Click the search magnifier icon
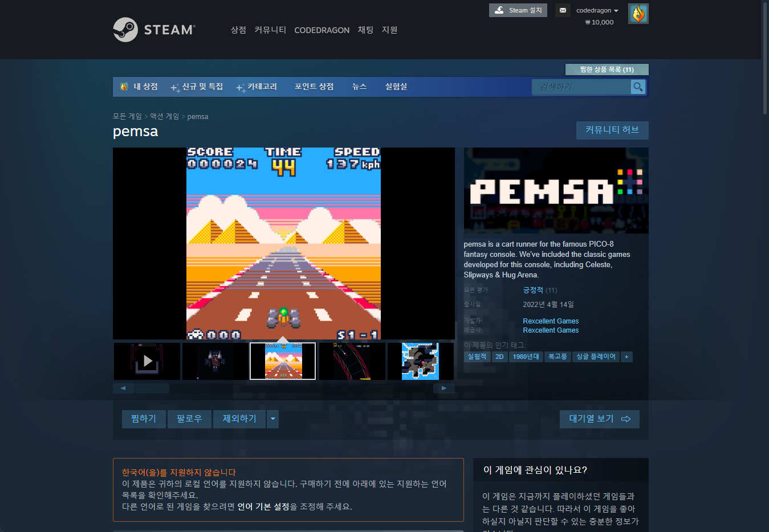The image size is (769, 532). [x=638, y=87]
